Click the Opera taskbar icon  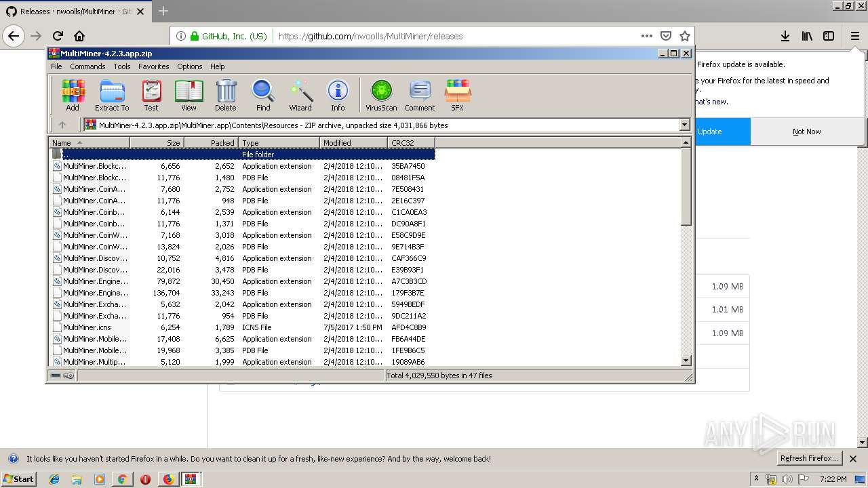(145, 479)
